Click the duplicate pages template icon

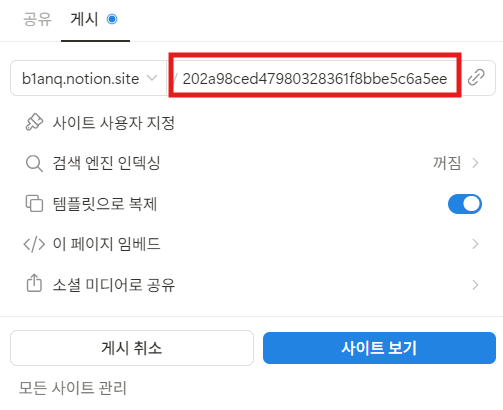point(34,203)
